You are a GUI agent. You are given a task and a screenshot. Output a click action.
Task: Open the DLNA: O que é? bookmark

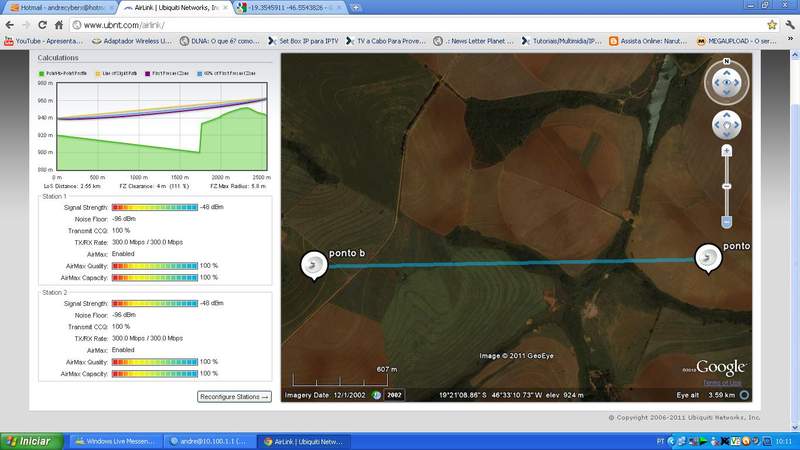(220, 41)
